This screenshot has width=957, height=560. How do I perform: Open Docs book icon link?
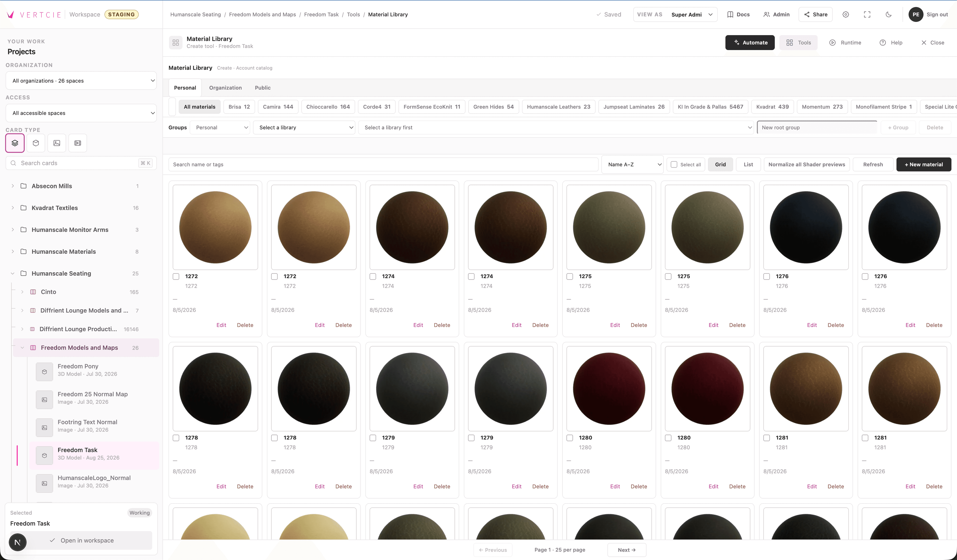click(730, 14)
